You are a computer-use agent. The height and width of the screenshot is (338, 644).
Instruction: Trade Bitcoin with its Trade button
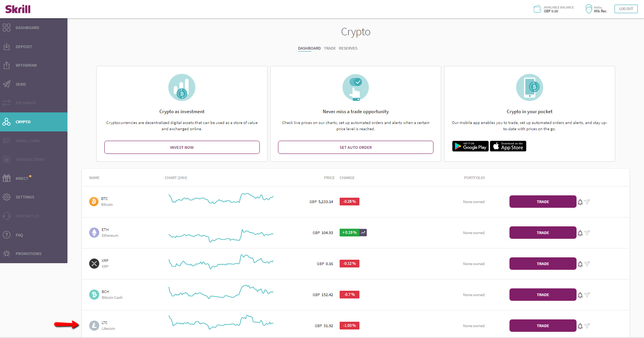tap(543, 202)
